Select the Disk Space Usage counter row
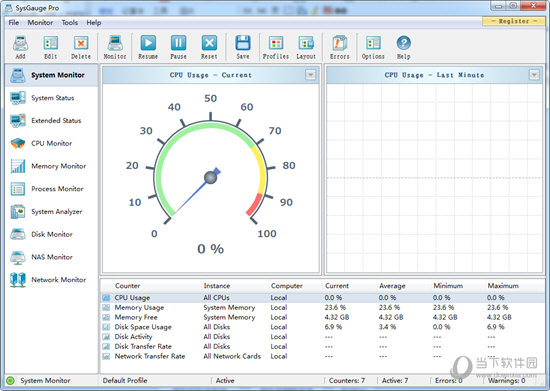 323,327
